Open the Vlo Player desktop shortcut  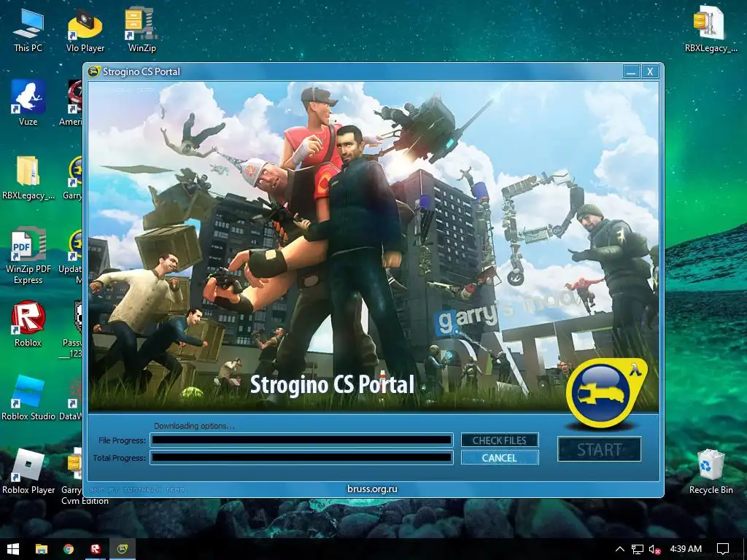(85, 31)
